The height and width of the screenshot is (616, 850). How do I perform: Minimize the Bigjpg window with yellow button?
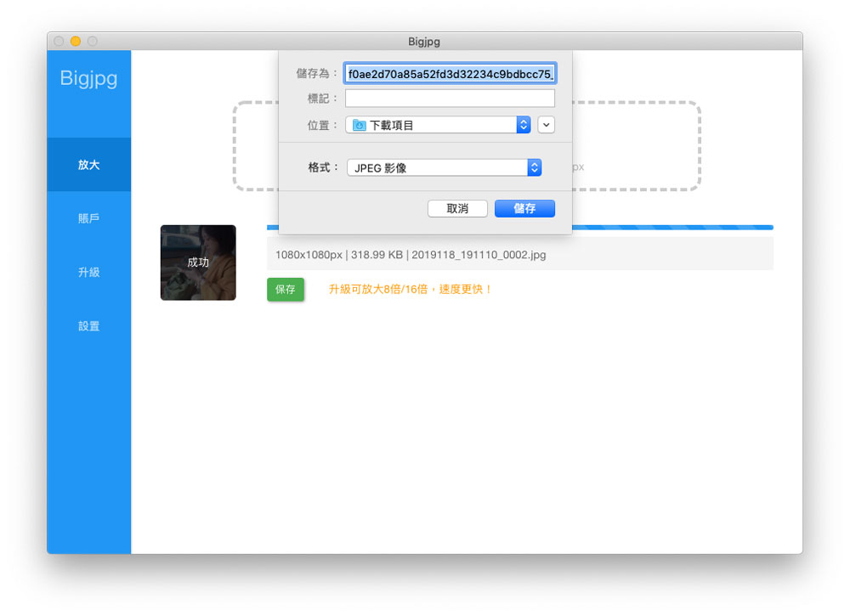76,41
